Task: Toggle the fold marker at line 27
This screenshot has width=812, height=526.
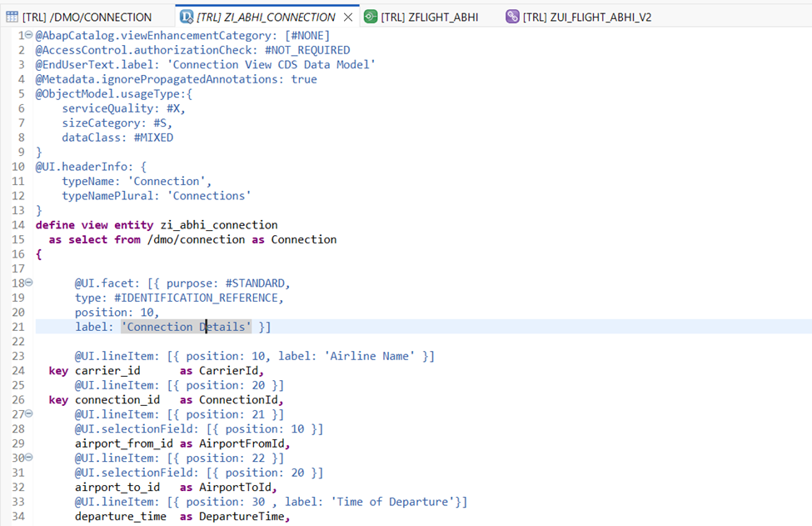Action: [x=29, y=414]
